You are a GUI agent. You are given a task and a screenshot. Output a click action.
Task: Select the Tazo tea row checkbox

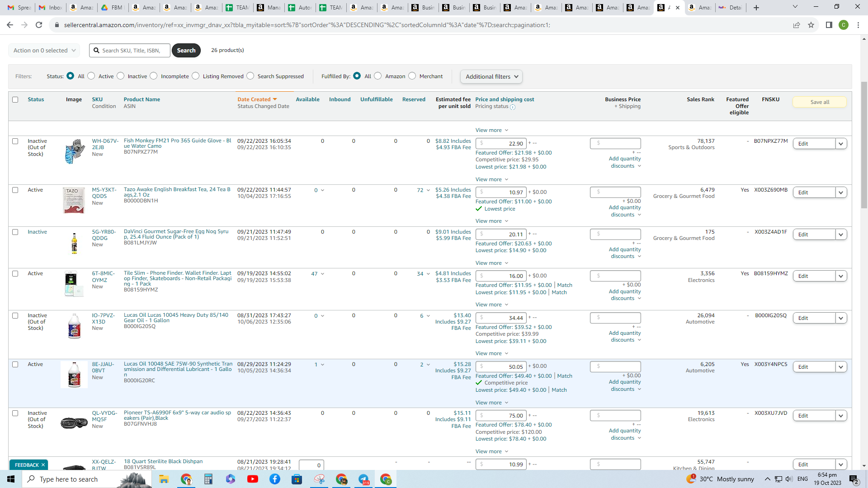(15, 190)
